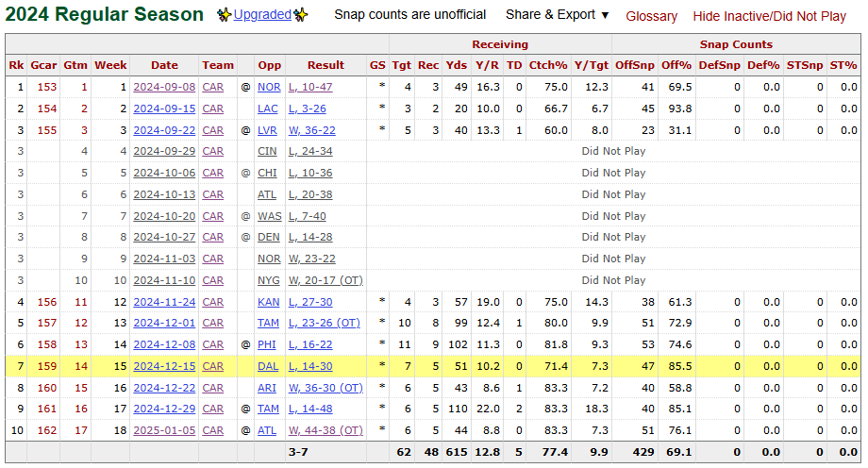The width and height of the screenshot is (868, 468).
Task: Open PHI opponent link
Action: (x=267, y=344)
